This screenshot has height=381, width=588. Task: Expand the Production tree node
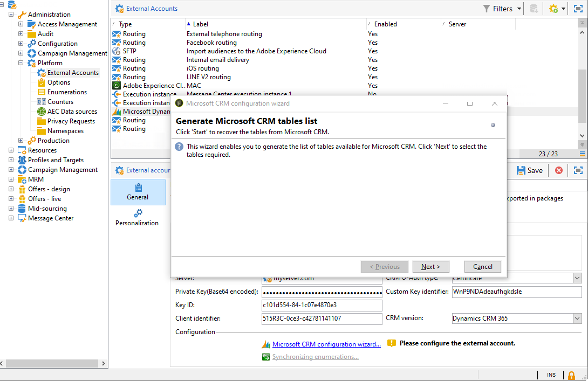coord(20,141)
